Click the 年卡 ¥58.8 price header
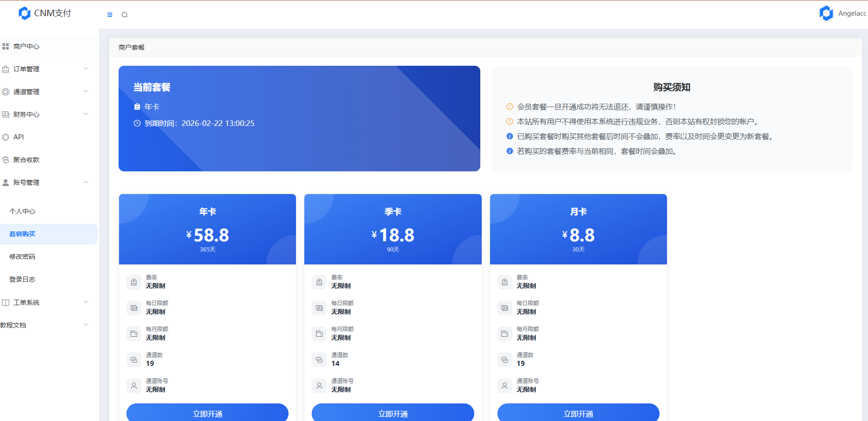868x421 pixels. point(208,229)
